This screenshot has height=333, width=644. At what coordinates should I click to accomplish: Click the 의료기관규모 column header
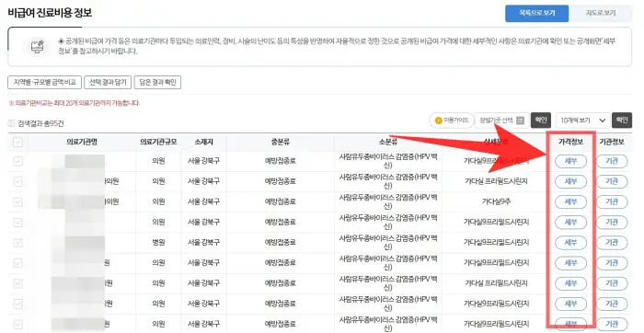(158, 142)
